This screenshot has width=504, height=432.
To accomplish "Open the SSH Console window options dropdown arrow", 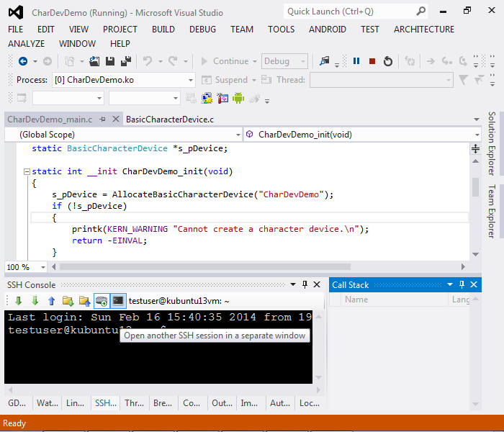I will coord(293,284).
